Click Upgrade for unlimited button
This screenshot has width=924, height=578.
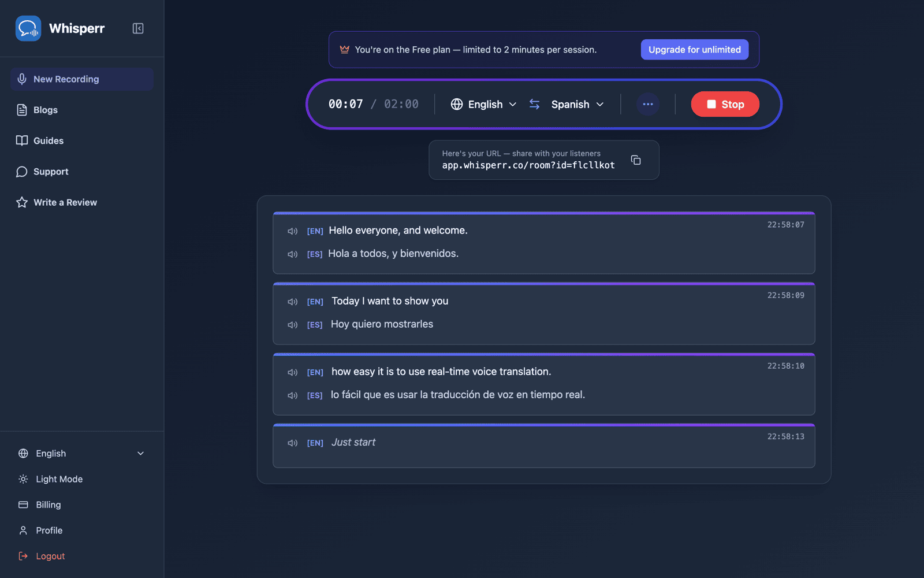click(x=695, y=50)
